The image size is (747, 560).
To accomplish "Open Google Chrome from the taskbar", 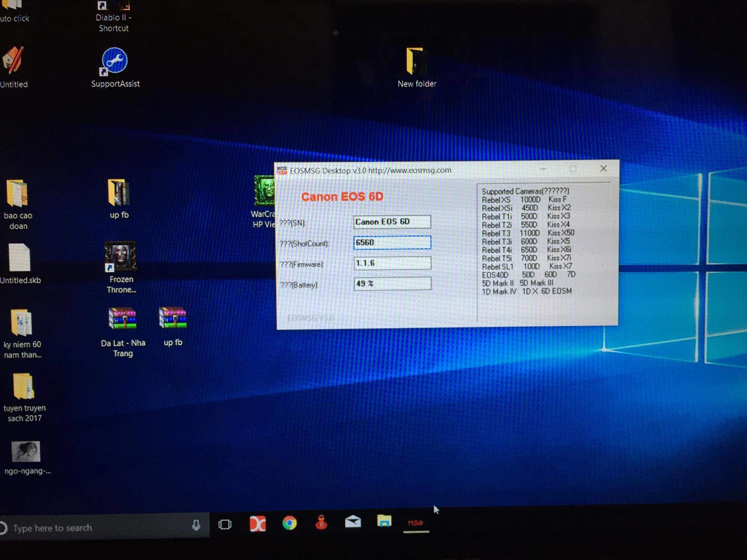I will pos(289,523).
